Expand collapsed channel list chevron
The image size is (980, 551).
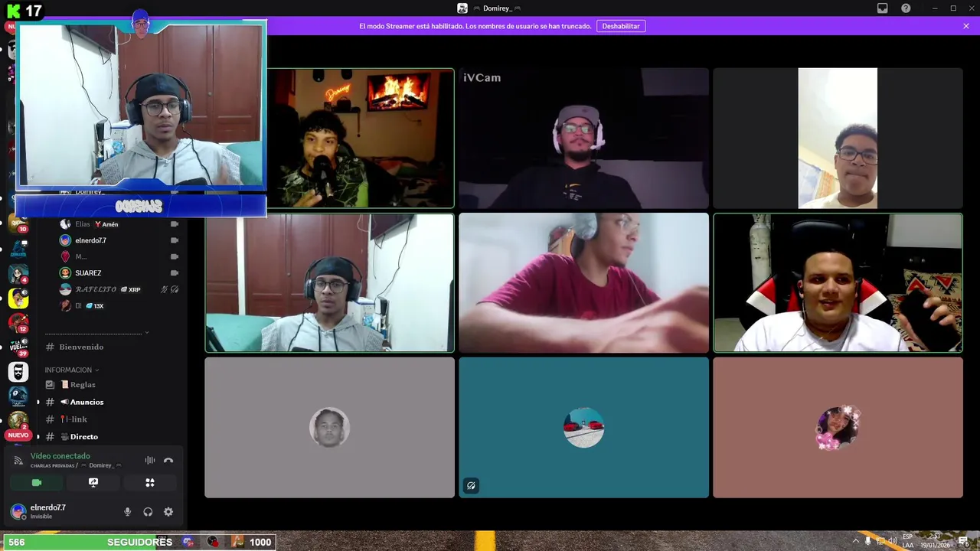click(146, 332)
